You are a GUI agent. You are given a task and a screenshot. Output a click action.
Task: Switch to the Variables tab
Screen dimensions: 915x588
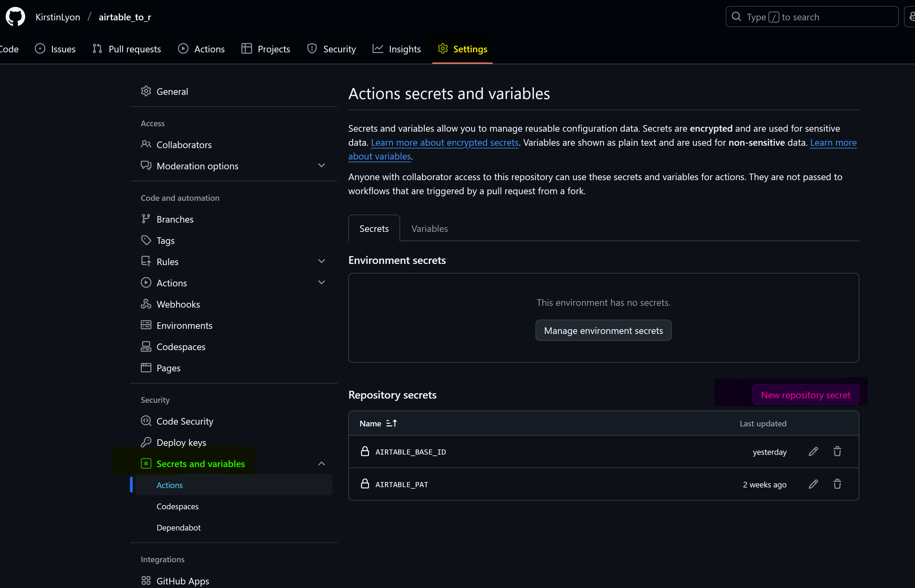point(429,229)
